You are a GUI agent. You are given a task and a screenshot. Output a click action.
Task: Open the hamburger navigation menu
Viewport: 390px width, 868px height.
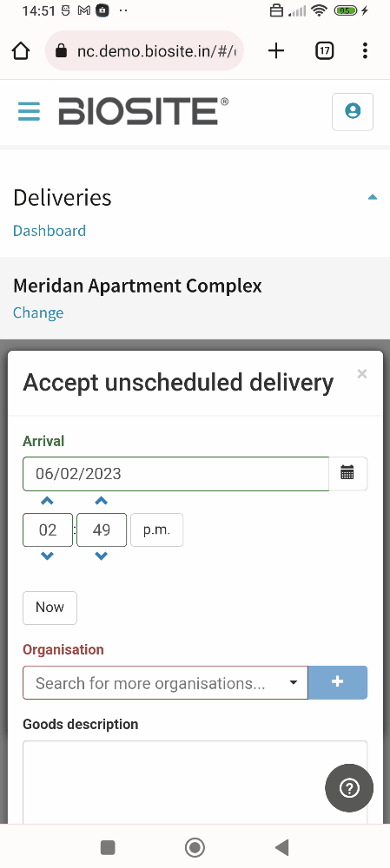[29, 111]
